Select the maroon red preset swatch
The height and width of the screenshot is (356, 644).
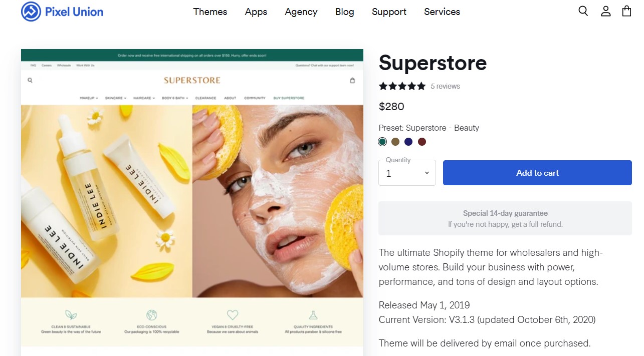pos(422,142)
